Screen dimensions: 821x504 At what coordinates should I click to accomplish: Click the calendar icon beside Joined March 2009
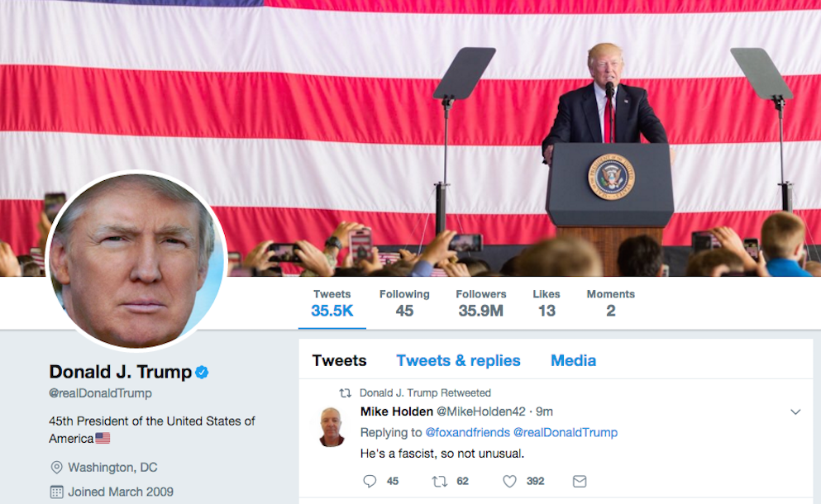point(56,492)
